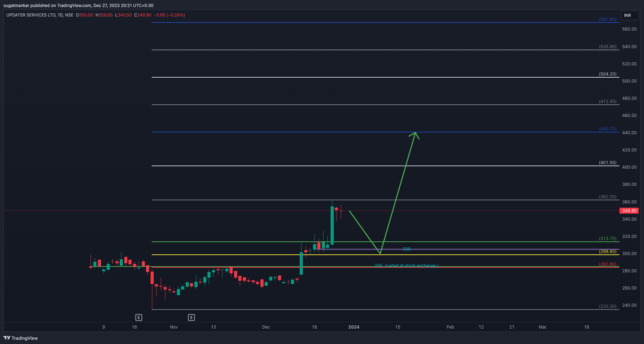Click the 480.00 price scale value

[629, 98]
